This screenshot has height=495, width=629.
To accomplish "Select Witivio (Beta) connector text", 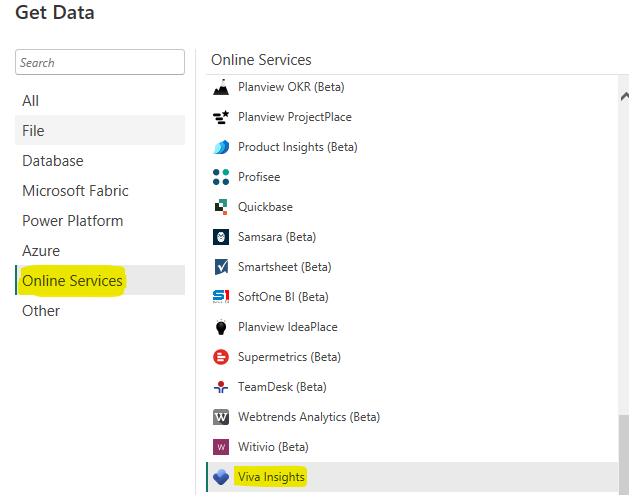I will click(273, 447).
